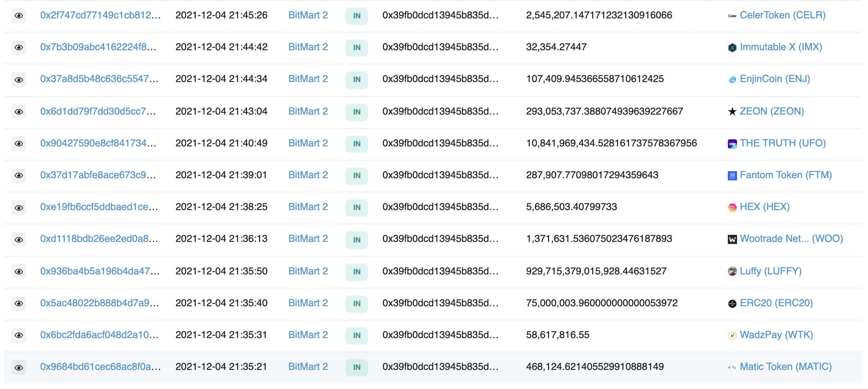Open transaction hash 0xe19fb6ccf5ddbaed1ce...
The image size is (868, 389).
99,207
